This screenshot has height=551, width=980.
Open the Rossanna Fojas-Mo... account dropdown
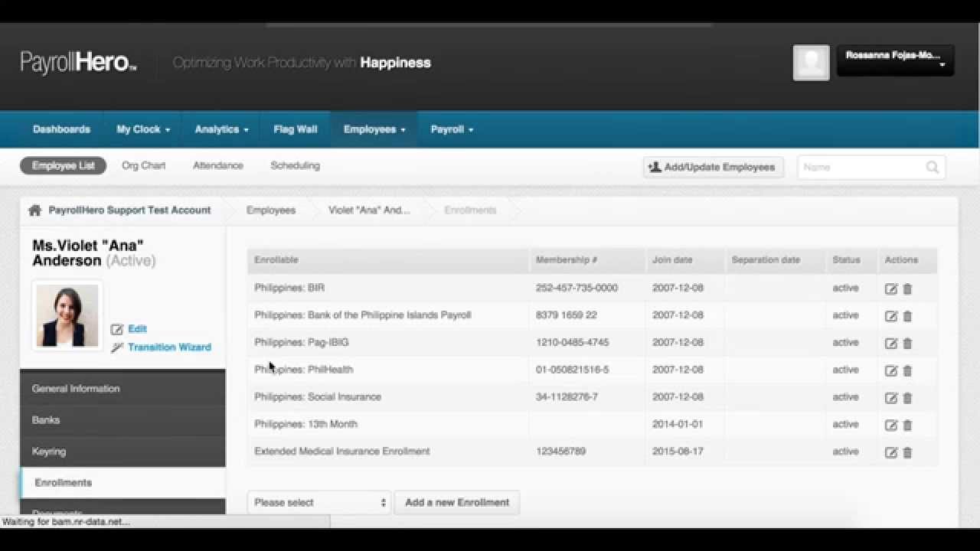(x=895, y=60)
